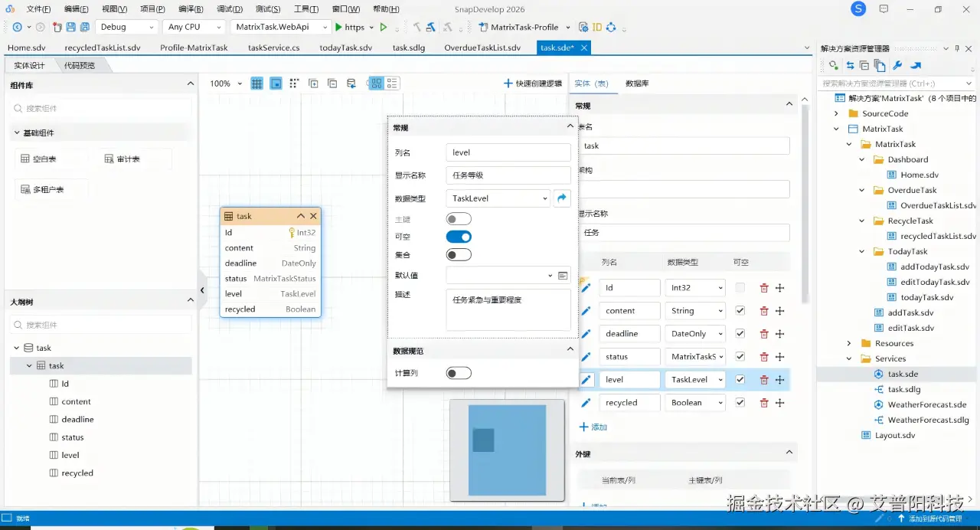Select task.sdlg in solution tree

coord(903,389)
